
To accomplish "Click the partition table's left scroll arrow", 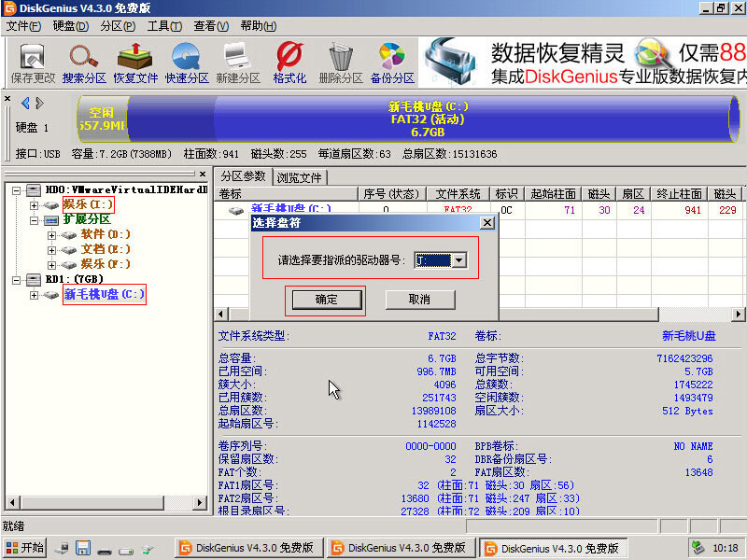I will (220, 314).
